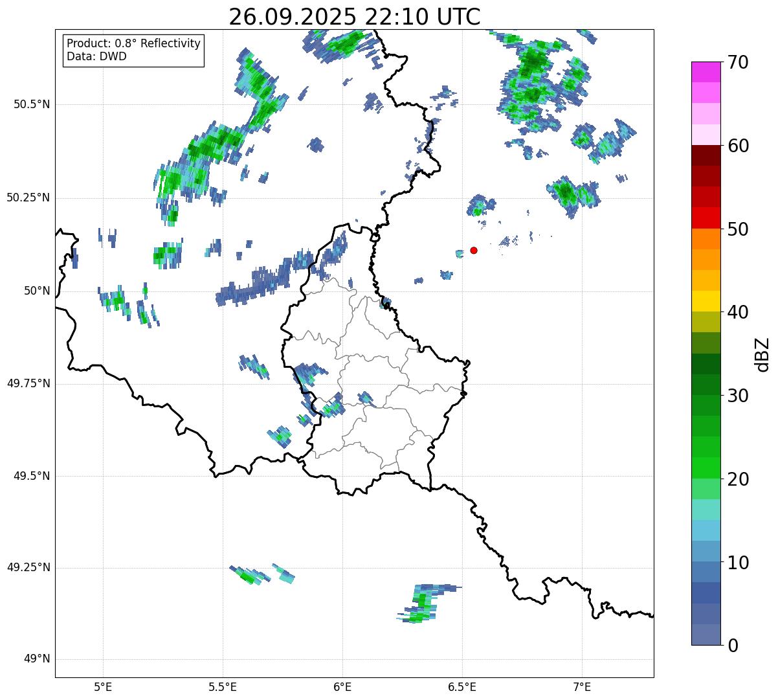Click the bright red colorbar segment above 50
Screen dimensions: 778x700
coord(706,218)
